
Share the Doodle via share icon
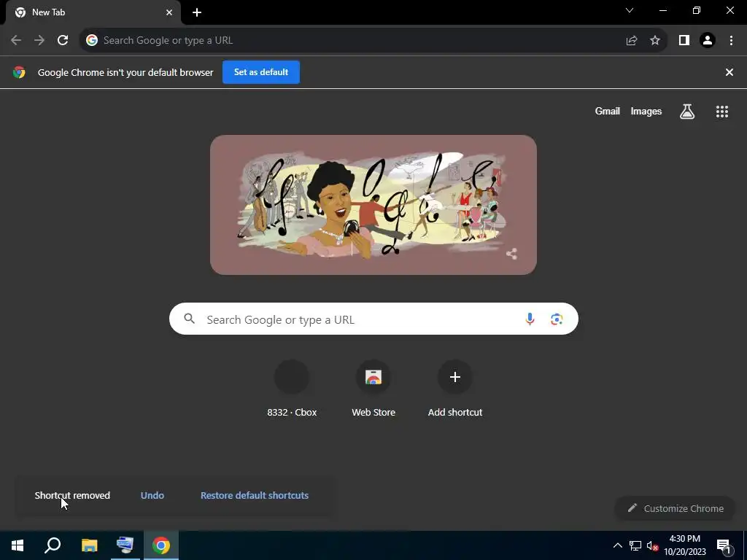tap(511, 254)
